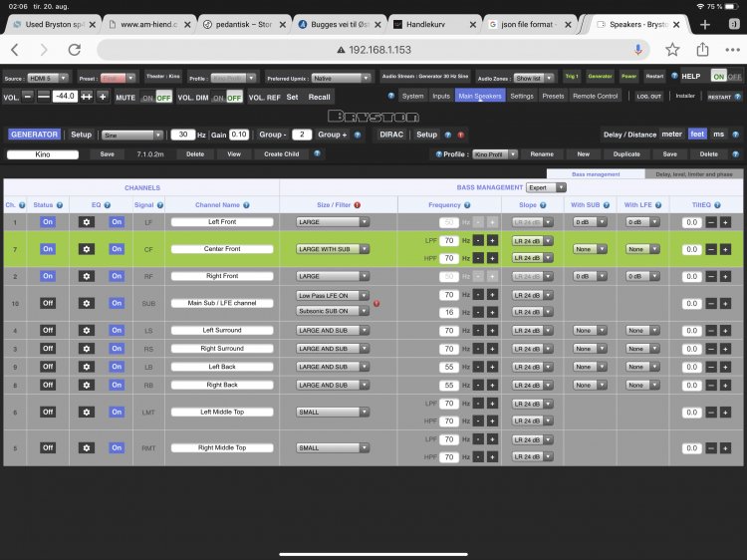Open browser share icon
Viewport: 747px width, 560px height.
[x=702, y=49]
